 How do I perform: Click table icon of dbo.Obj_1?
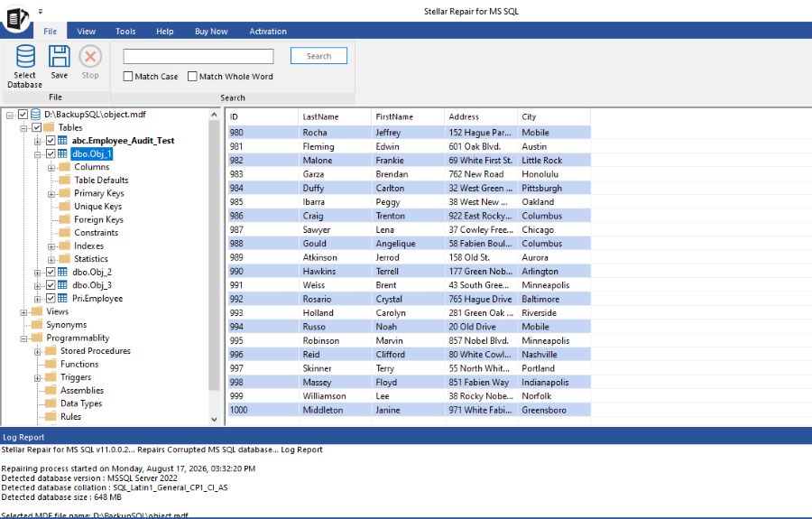(x=62, y=153)
